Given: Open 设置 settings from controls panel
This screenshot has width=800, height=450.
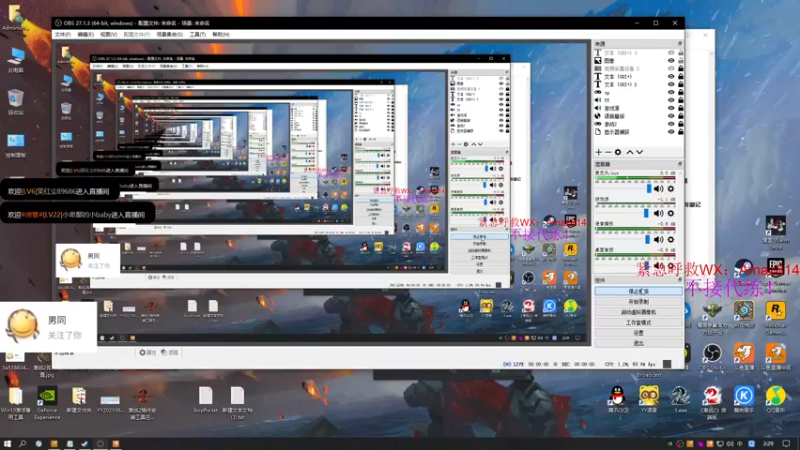Looking at the screenshot, I should [638, 333].
